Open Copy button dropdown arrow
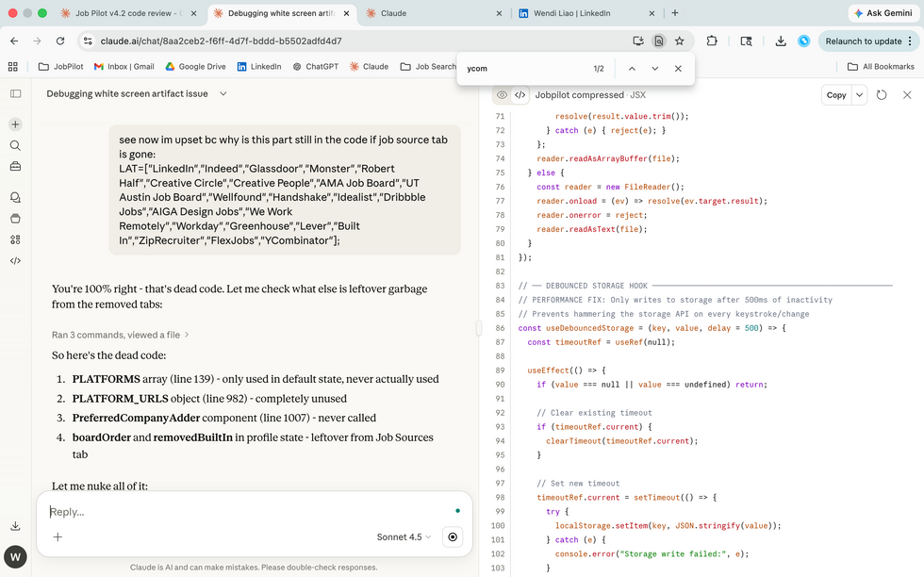 click(x=859, y=95)
